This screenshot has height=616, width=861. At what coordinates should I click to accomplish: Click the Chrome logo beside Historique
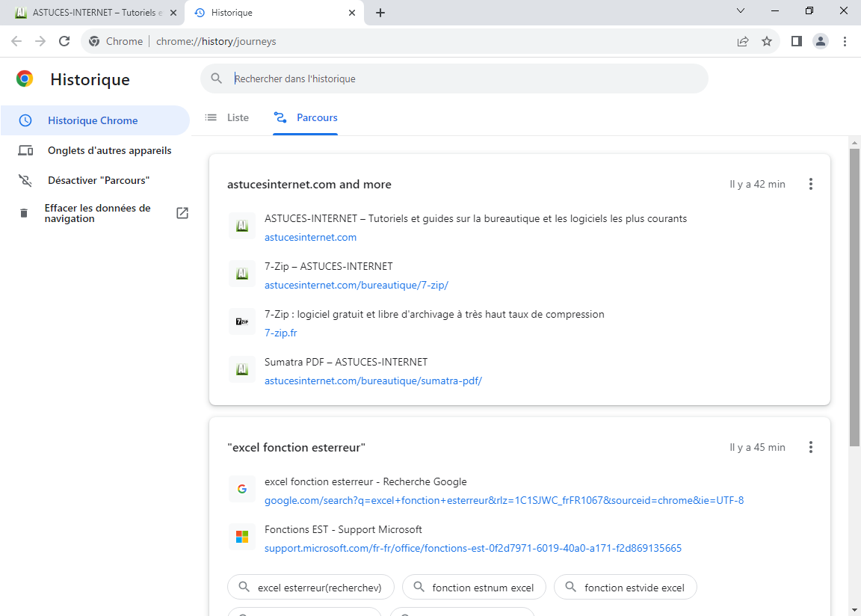(x=25, y=79)
